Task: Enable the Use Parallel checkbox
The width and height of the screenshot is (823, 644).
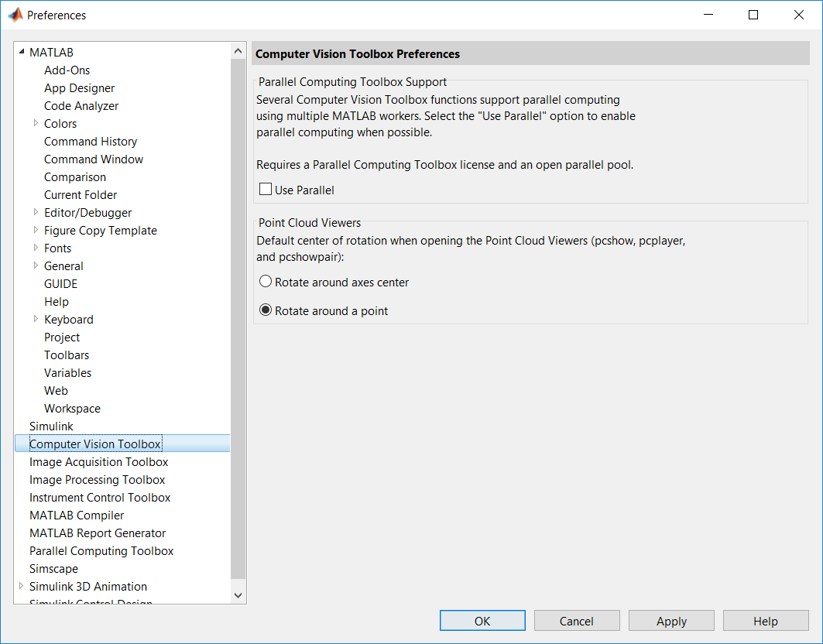Action: [x=266, y=190]
